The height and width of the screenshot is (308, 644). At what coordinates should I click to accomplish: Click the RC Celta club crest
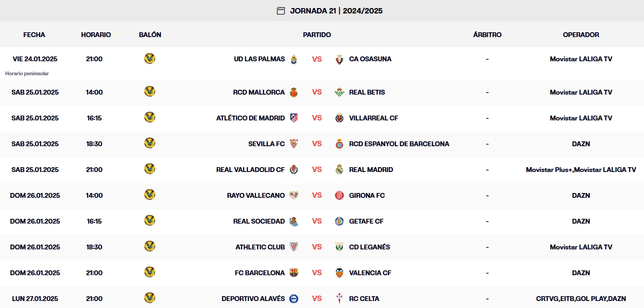[339, 299]
